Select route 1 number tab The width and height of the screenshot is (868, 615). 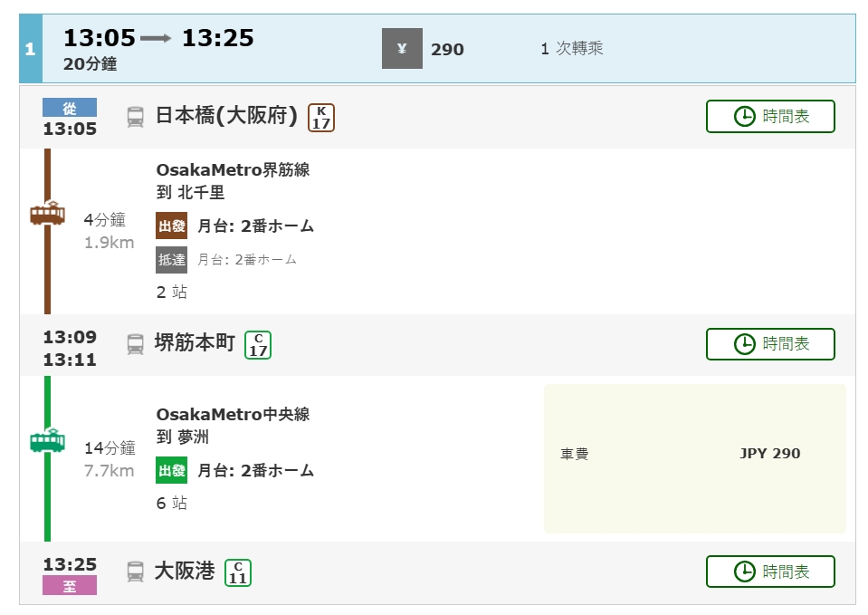pyautogui.click(x=30, y=49)
